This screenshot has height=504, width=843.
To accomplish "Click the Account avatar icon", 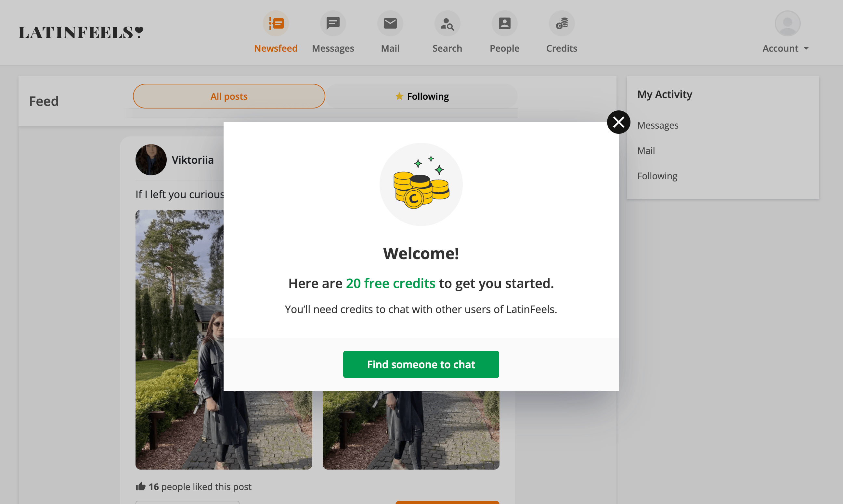I will pos(787,23).
